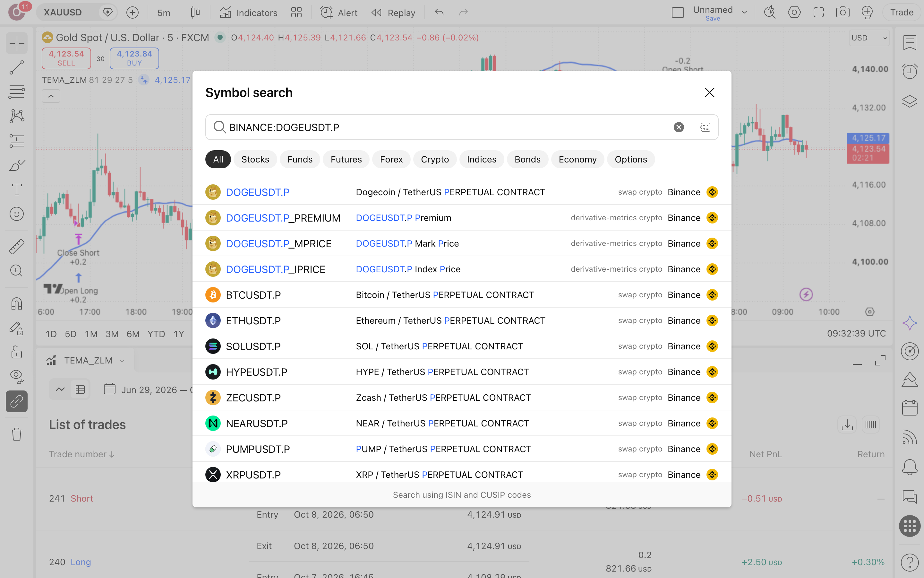Activate the zoom in tool
This screenshot has height=578, width=924.
point(16,271)
